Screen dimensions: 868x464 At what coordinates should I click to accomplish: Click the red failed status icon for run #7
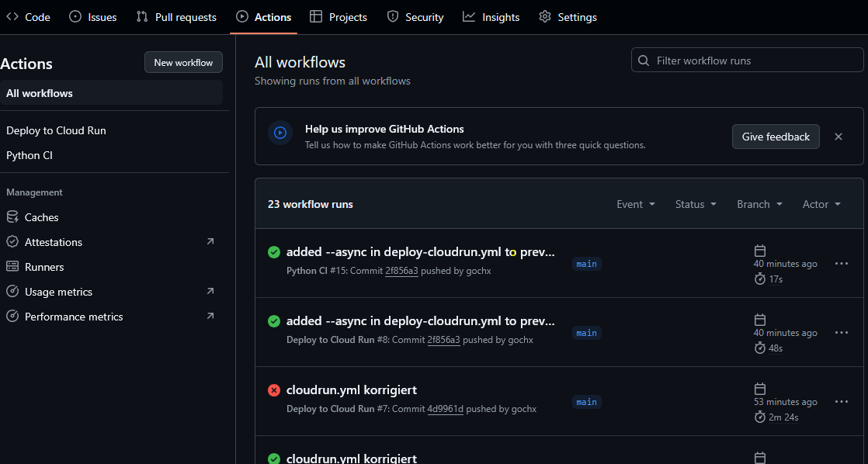coord(274,390)
